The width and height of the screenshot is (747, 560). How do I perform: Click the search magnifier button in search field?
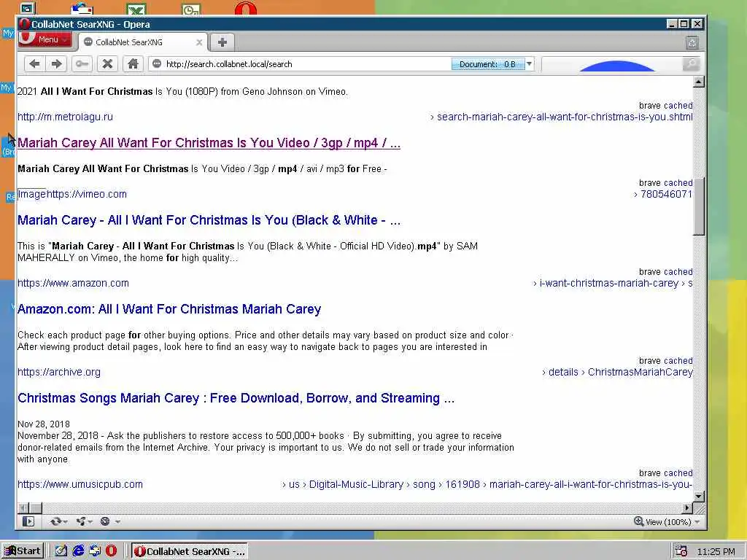[x=691, y=64]
